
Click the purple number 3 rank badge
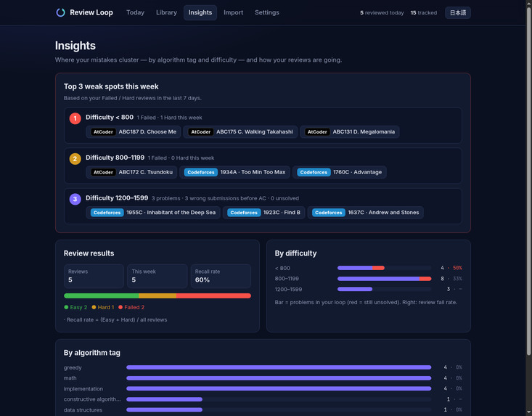[75, 199]
